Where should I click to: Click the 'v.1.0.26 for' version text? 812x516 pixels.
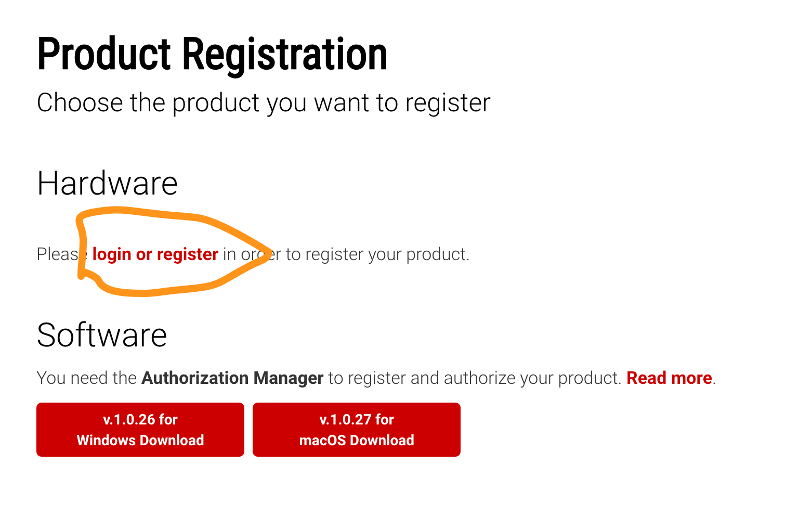140,419
